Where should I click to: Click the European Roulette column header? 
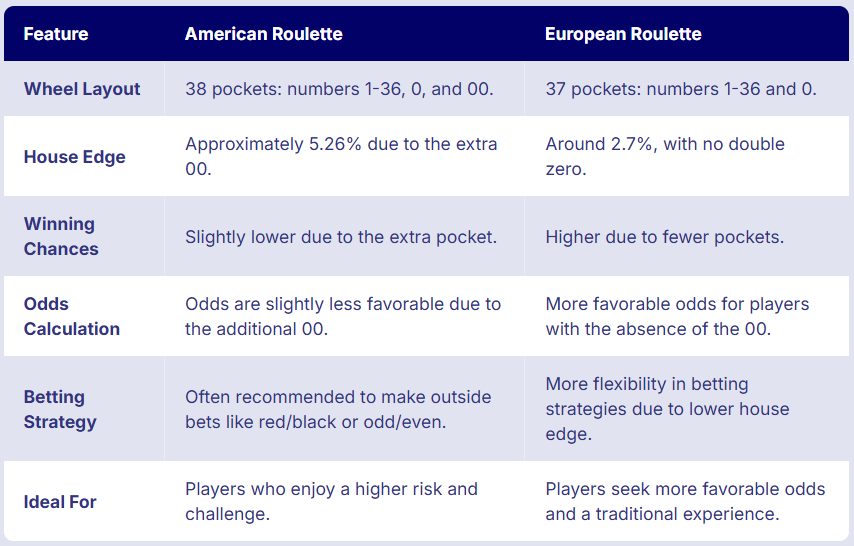pyautogui.click(x=623, y=34)
